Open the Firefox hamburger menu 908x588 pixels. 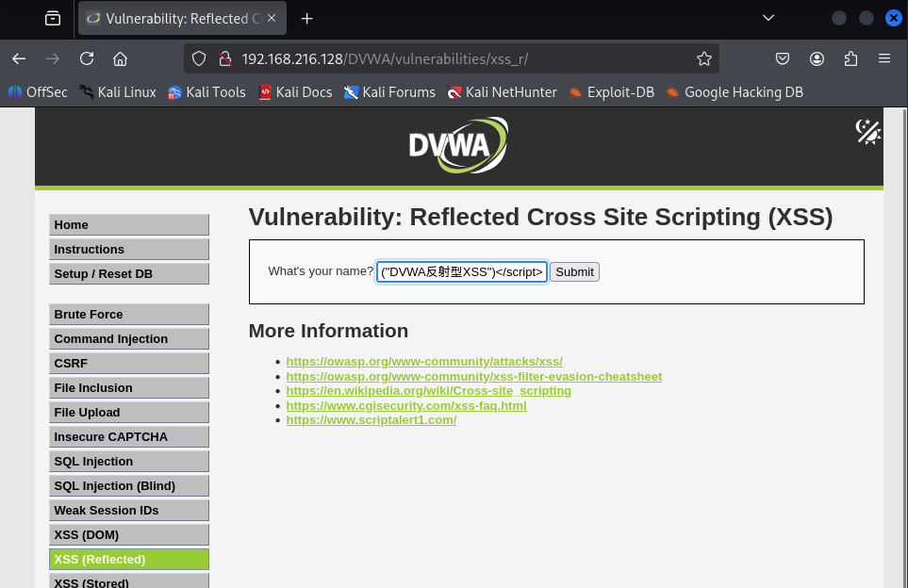tap(884, 58)
